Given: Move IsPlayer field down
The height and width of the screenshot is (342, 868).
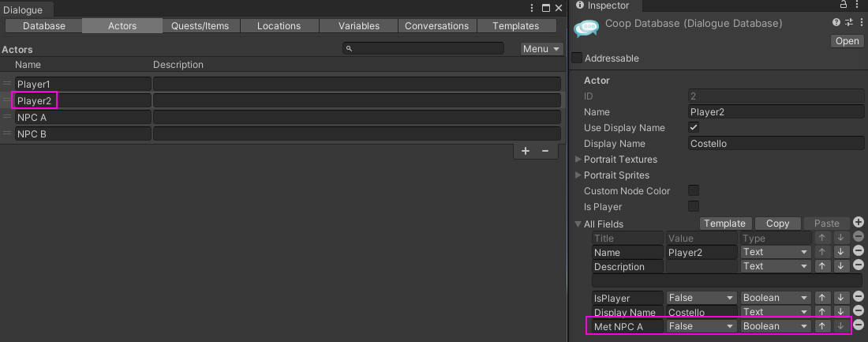Looking at the screenshot, I should coord(841,298).
